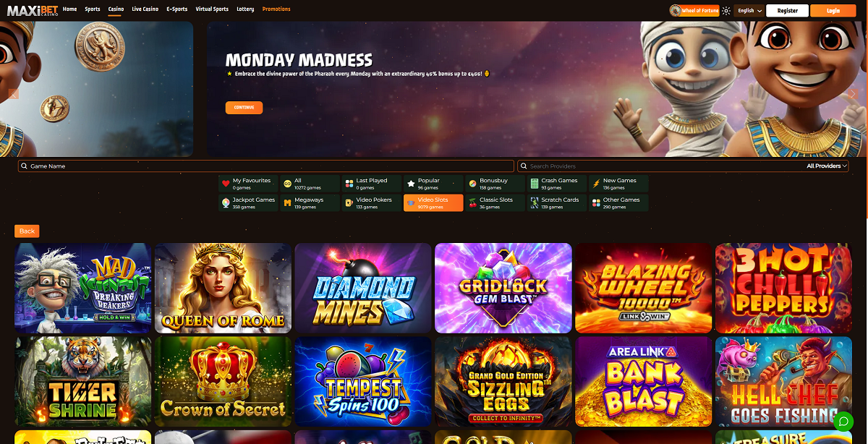This screenshot has height=444, width=868.
Task: Click the Continue button on the banner
Action: point(244,108)
